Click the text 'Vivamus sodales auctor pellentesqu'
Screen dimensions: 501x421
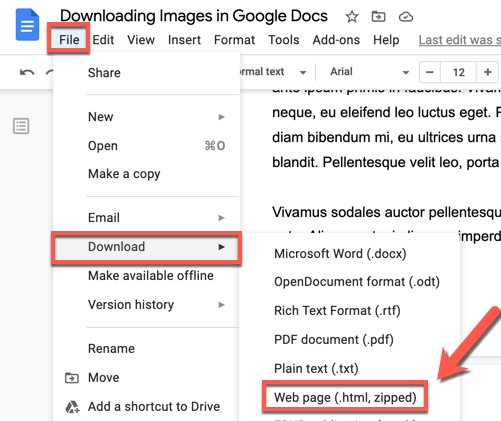coord(386,212)
